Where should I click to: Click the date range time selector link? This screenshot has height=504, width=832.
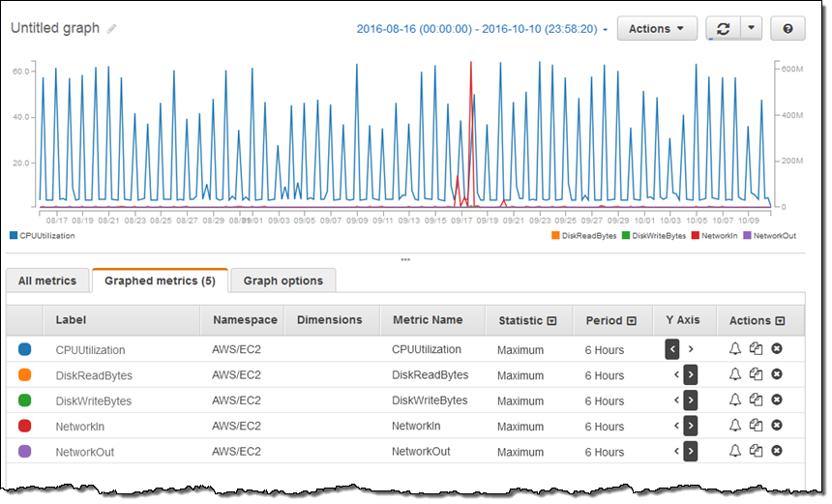point(482,29)
